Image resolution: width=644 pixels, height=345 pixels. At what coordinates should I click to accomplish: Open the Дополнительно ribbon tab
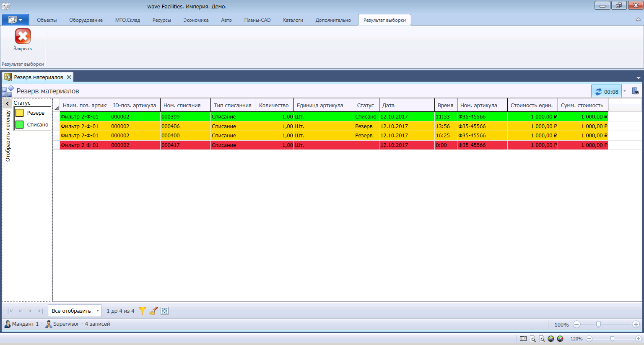tap(333, 20)
